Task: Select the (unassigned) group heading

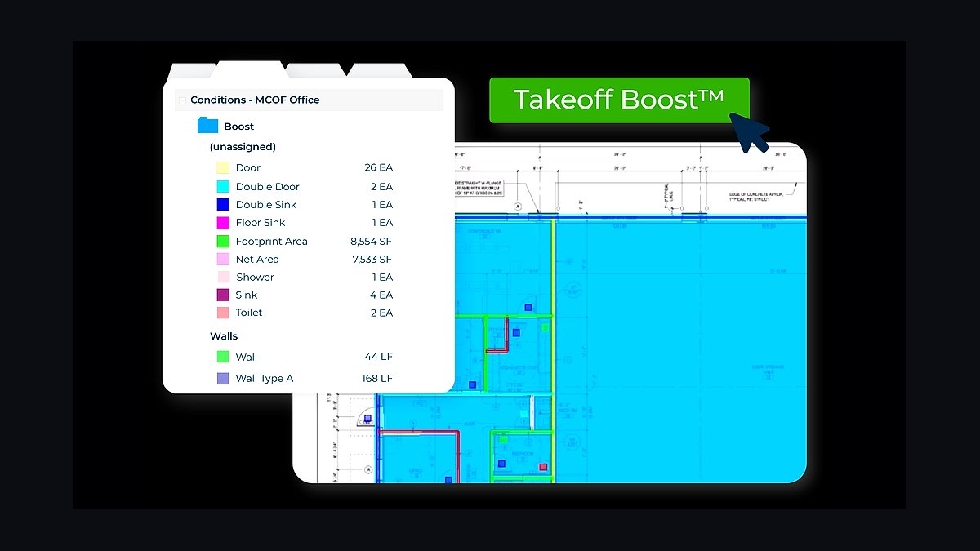Action: (x=243, y=147)
